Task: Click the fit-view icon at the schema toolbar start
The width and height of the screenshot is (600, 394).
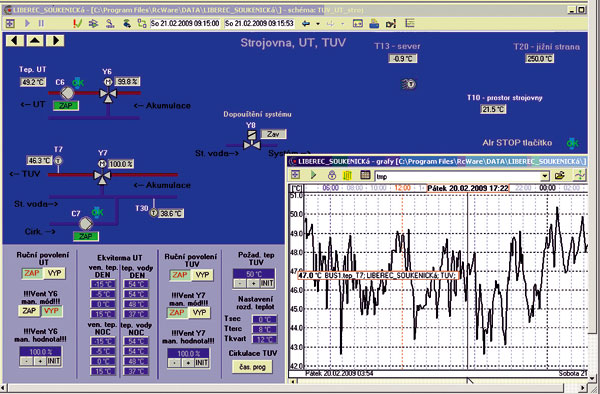Action: pos(10,24)
